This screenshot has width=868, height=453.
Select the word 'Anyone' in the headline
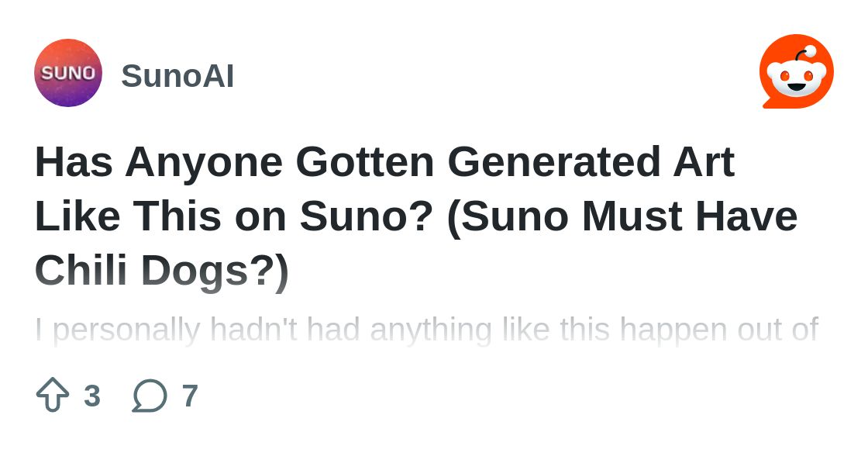pyautogui.click(x=204, y=162)
